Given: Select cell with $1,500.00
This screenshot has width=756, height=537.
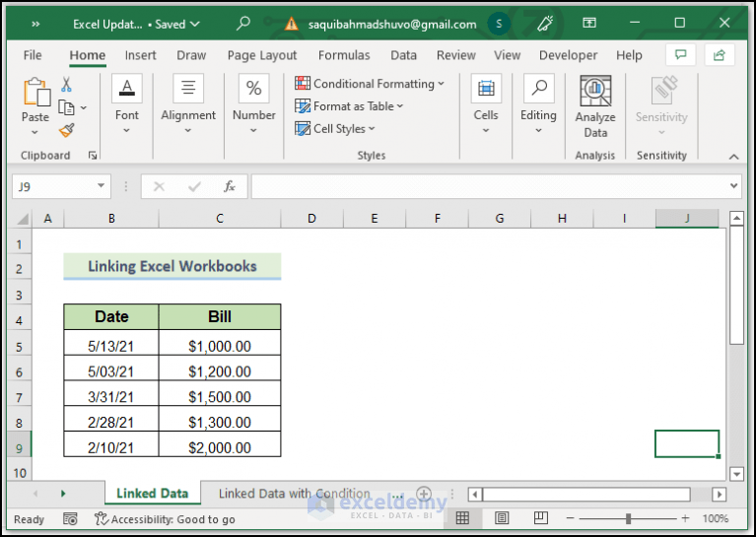Looking at the screenshot, I should [220, 393].
